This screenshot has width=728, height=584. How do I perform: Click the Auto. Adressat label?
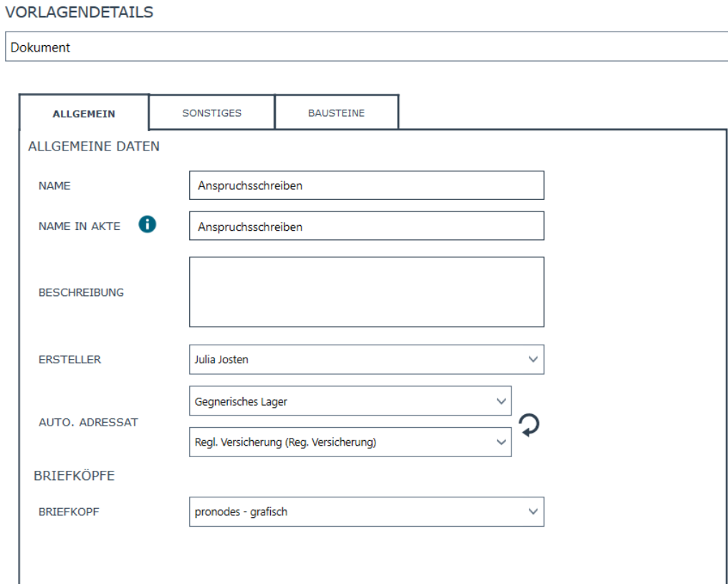click(x=88, y=422)
